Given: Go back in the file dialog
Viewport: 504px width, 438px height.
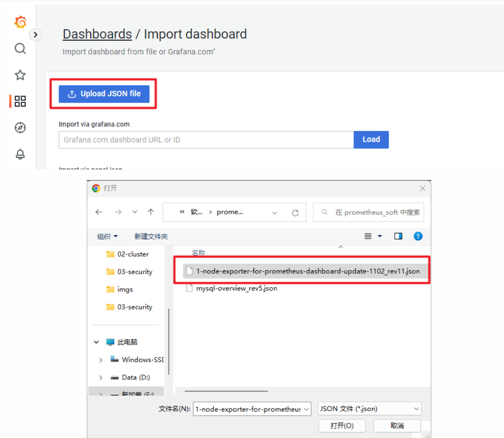Looking at the screenshot, I should pyautogui.click(x=99, y=212).
